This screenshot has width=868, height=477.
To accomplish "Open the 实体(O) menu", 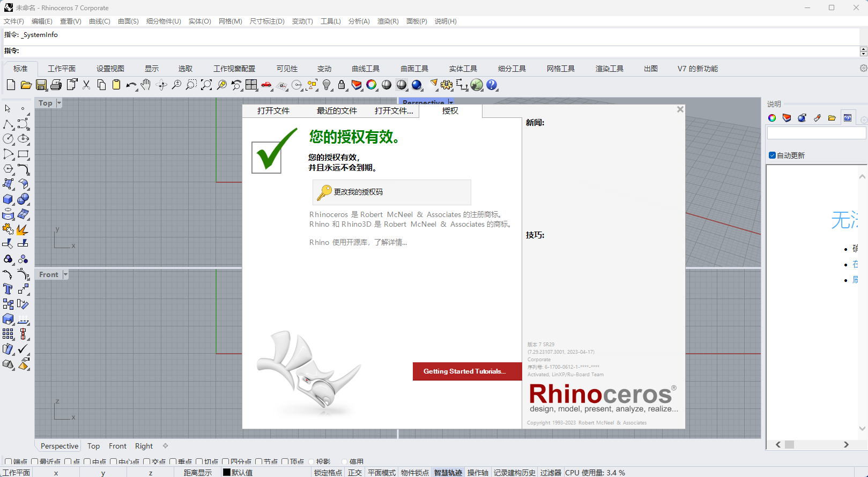I will coord(199,21).
